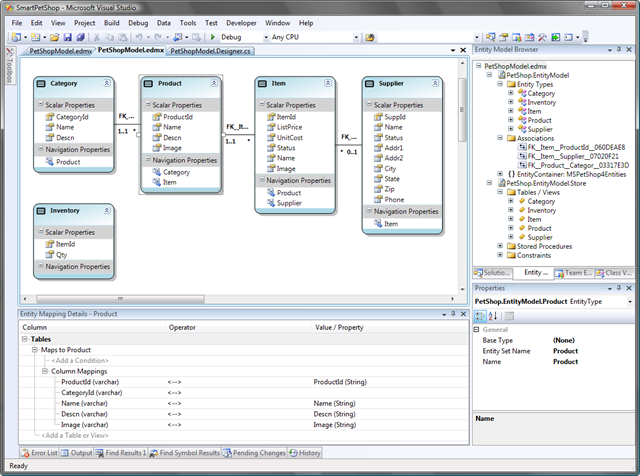Click the Find in Files icon
640x476 pixels.
[x=370, y=38]
